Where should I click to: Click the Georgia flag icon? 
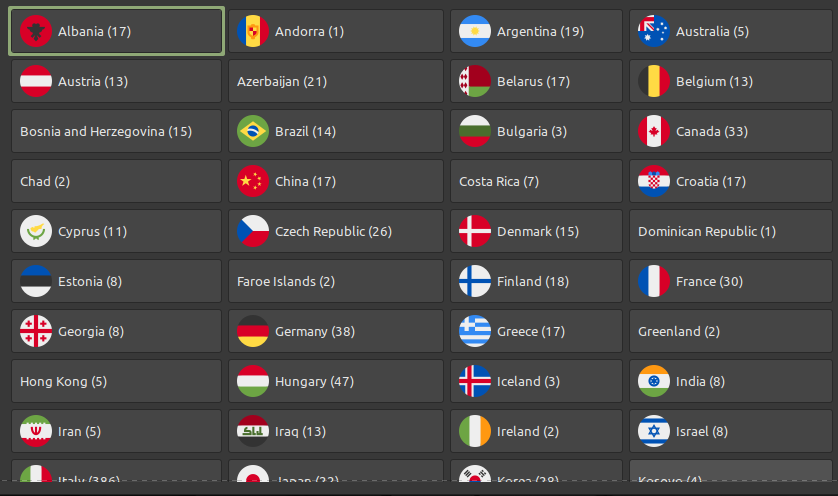tap(36, 331)
